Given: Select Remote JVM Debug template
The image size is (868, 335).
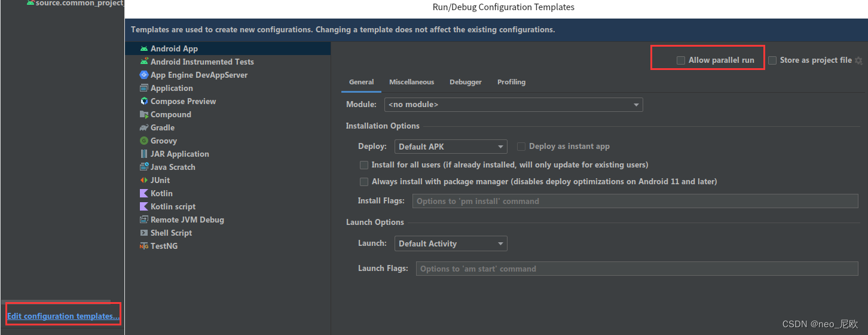Looking at the screenshot, I should pos(228,220).
